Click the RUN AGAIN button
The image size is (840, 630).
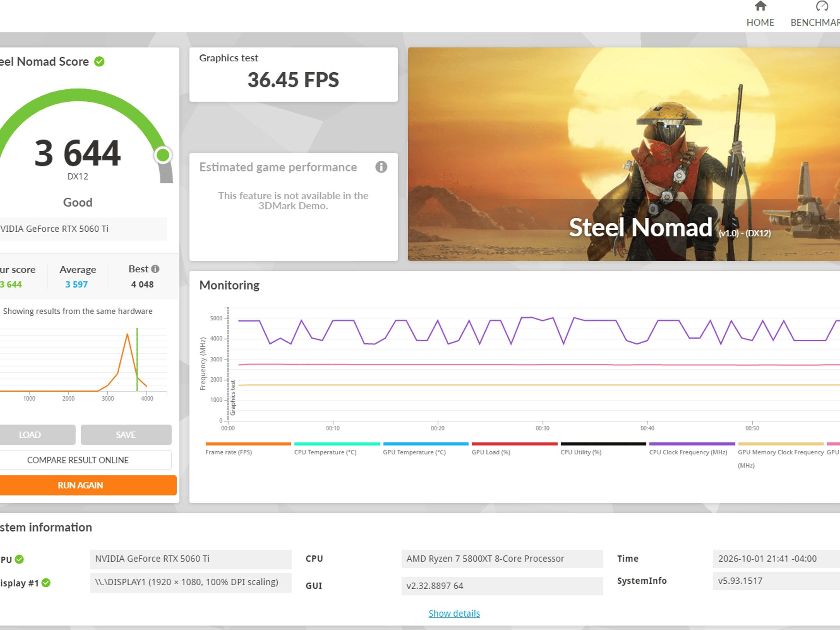(x=88, y=485)
